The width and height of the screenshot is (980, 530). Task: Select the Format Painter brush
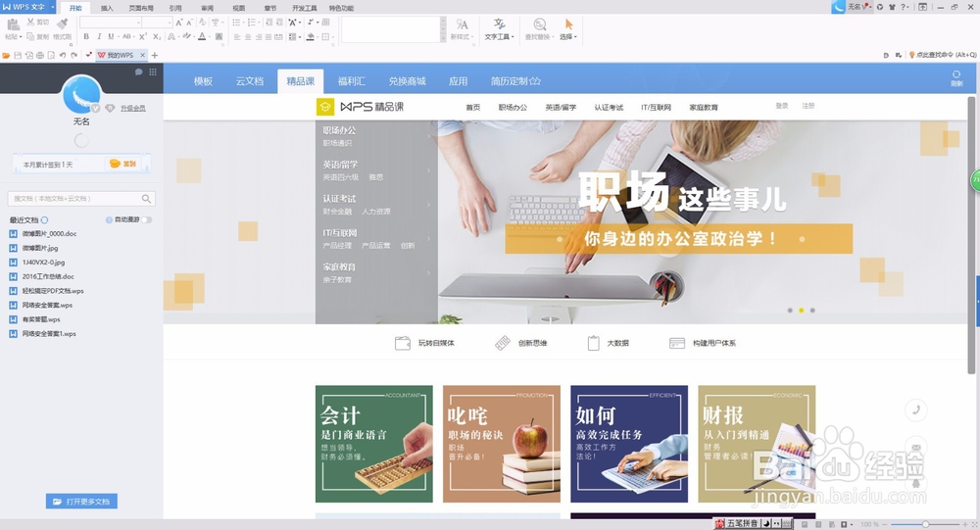point(62,24)
